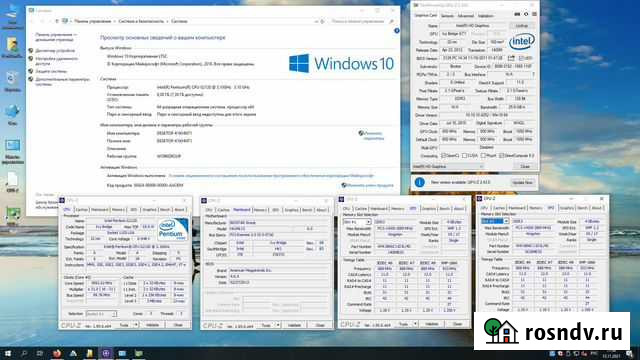Expand Tools arrow in the CPU-Z Mainboard window
The width and height of the screenshot is (640, 360).
pos(278,325)
